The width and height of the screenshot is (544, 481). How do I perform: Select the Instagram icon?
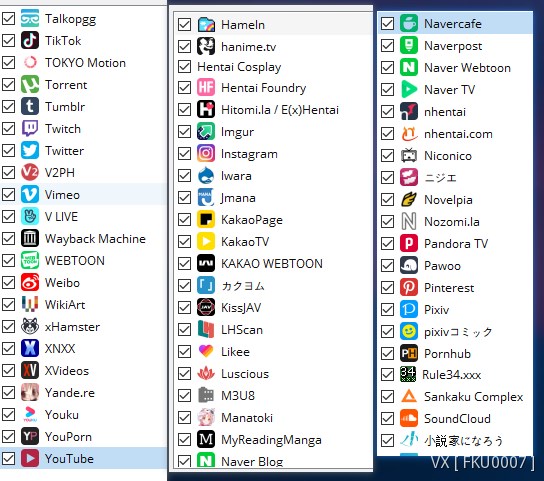(206, 153)
